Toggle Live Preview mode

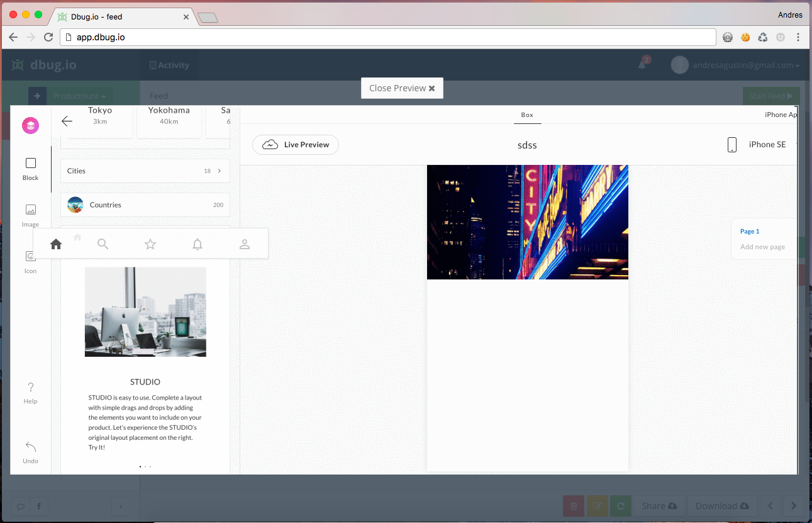(x=295, y=144)
